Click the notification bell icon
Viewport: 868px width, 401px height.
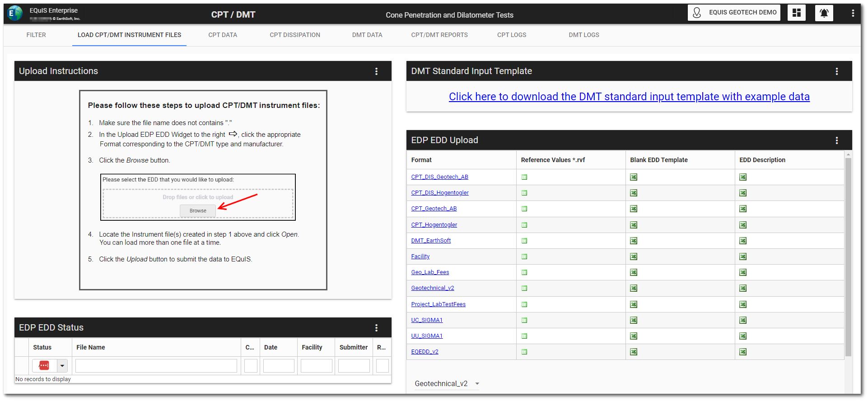coord(824,13)
